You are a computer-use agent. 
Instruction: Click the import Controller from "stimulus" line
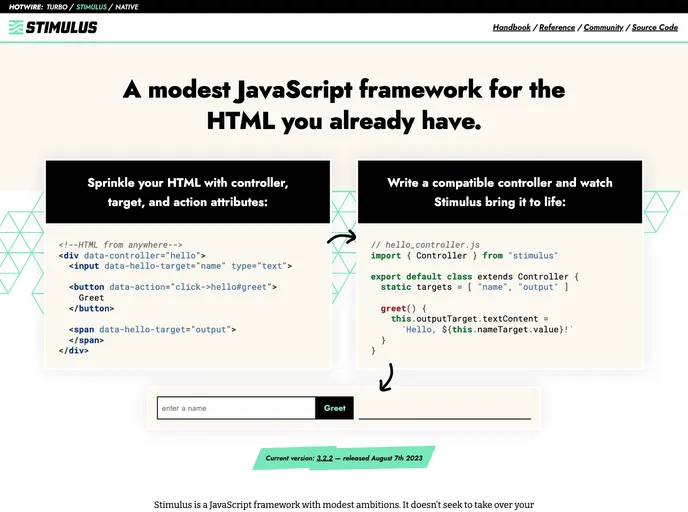coord(464,255)
